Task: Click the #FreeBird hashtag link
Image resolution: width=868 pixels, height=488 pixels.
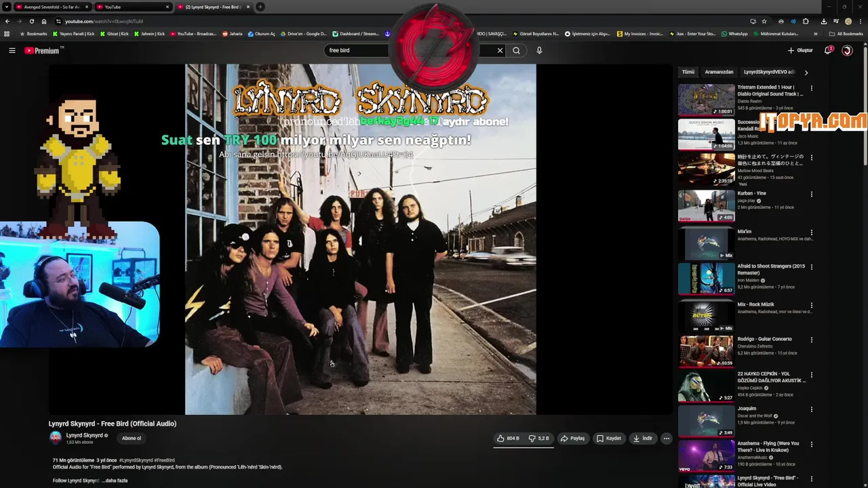Action: (165, 460)
